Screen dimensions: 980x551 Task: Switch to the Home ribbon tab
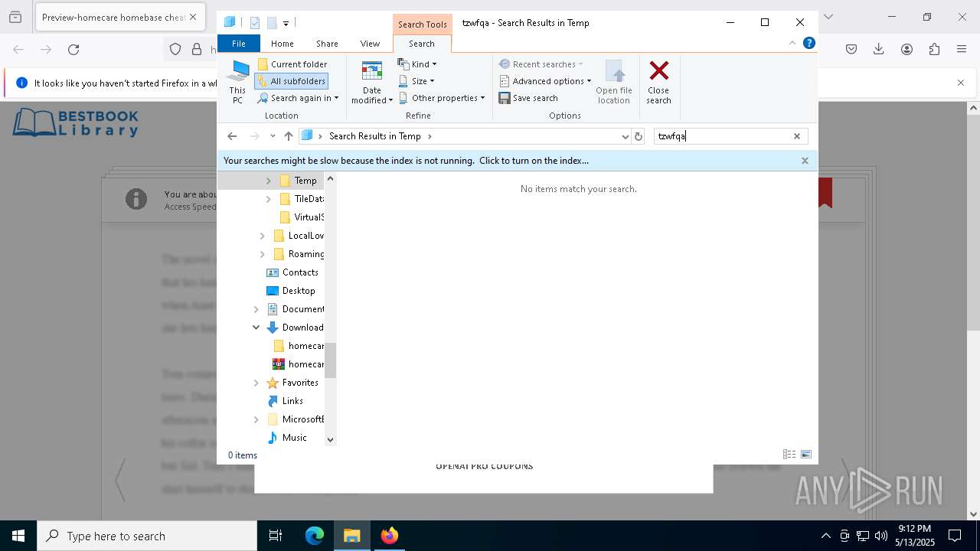coord(282,44)
